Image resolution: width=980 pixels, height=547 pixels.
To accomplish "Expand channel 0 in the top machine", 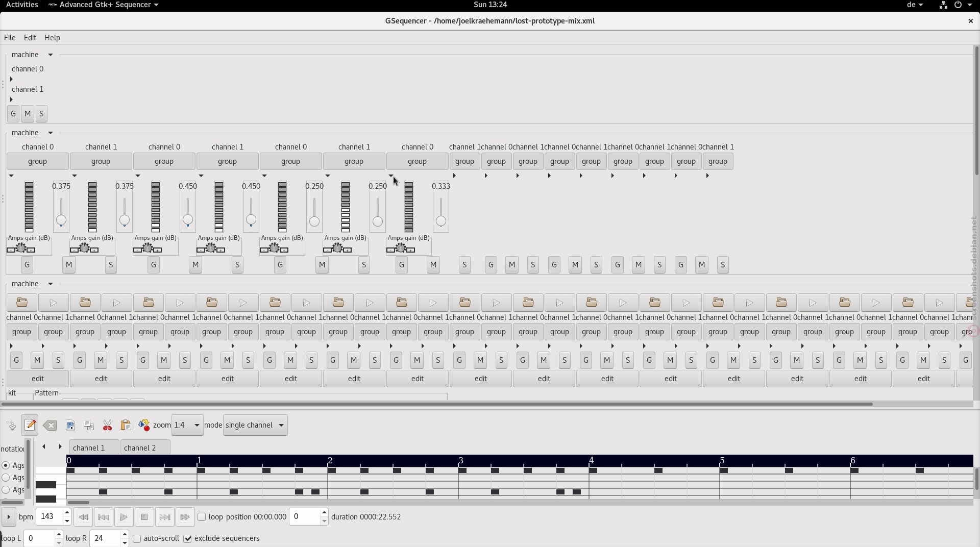I will tap(11, 79).
